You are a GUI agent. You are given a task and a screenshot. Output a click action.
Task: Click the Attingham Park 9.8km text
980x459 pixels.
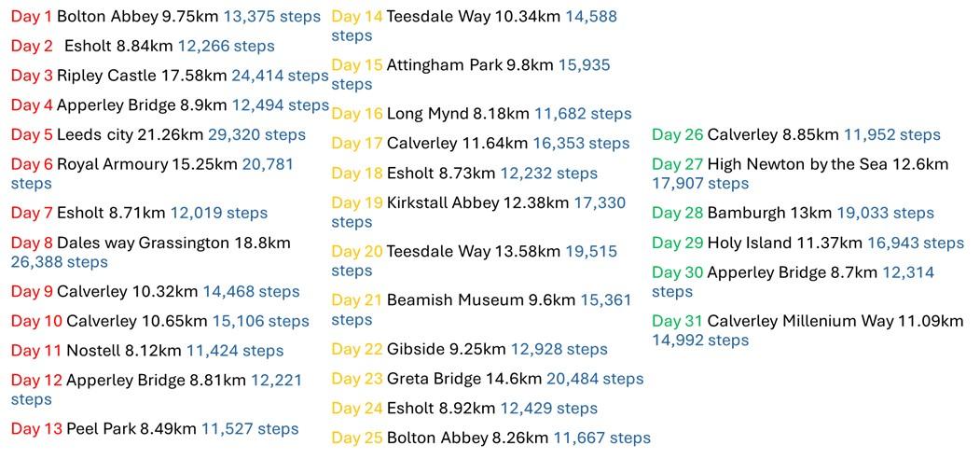470,65
